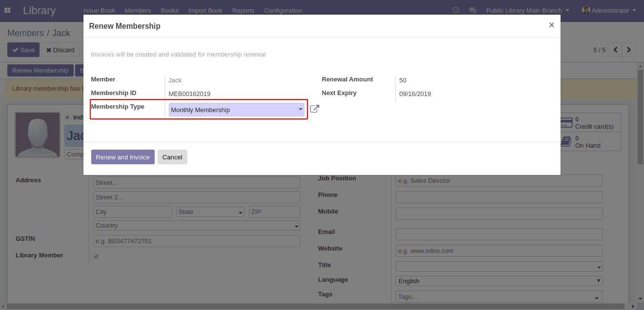
Task: Click the Cancel button
Action: pos(172,157)
